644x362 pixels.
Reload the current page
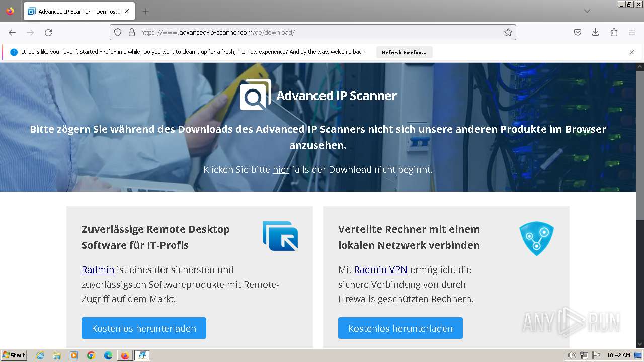point(48,32)
